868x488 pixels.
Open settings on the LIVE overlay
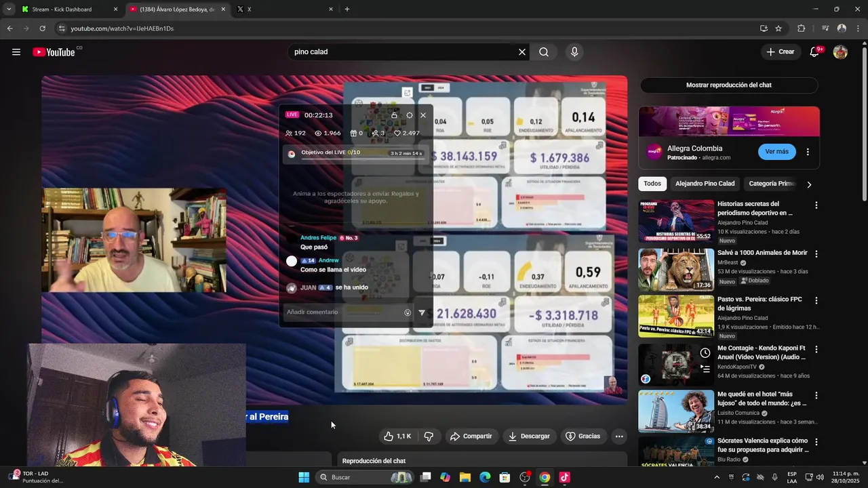coord(409,115)
